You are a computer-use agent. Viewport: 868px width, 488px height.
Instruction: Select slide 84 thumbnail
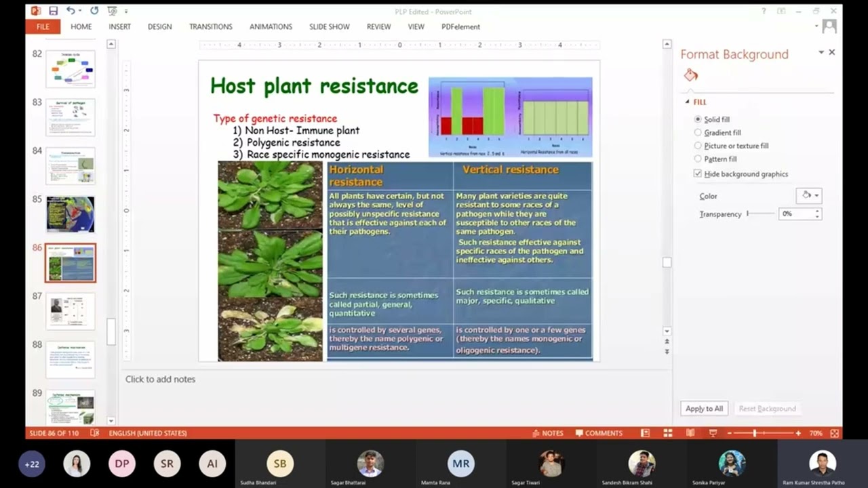[71, 166]
